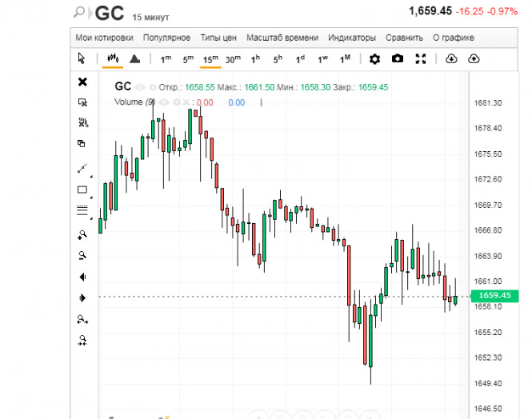Open the Мои котировки menu
Screen dimensions: 532x419
pyautogui.click(x=104, y=38)
